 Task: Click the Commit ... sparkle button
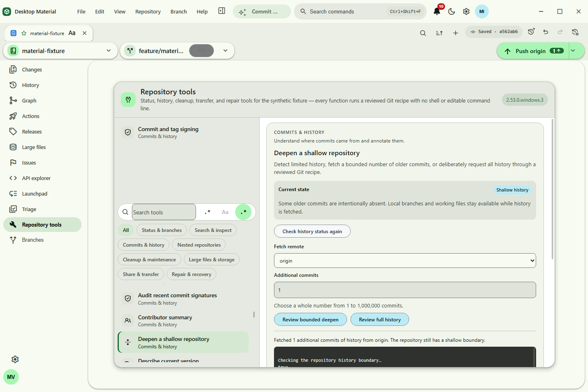tap(262, 11)
